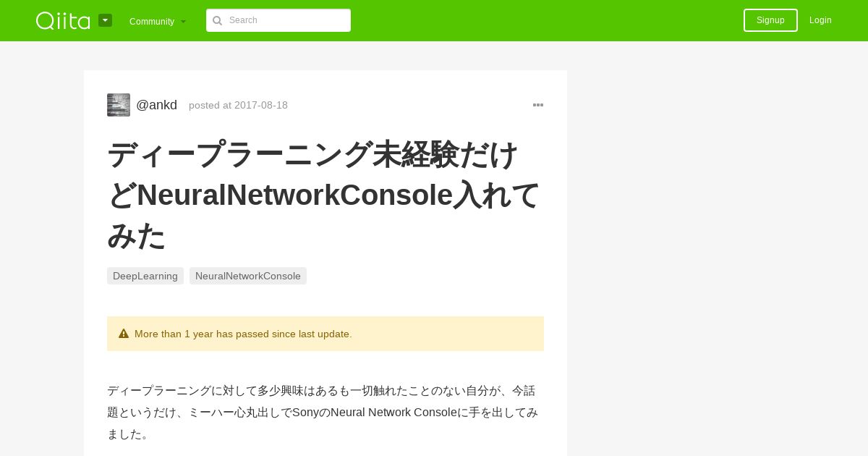Click the magnifier icon in search box
The height and width of the screenshot is (456, 868).
coord(217,20)
